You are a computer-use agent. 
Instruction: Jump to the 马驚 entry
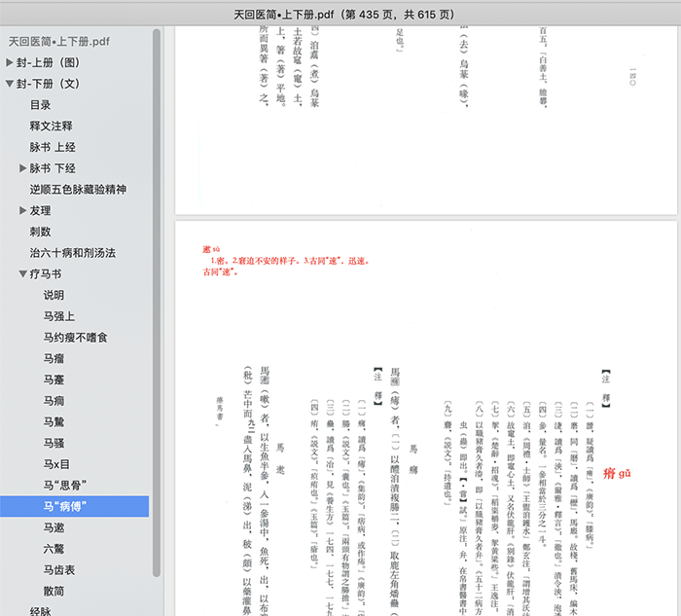(x=54, y=422)
